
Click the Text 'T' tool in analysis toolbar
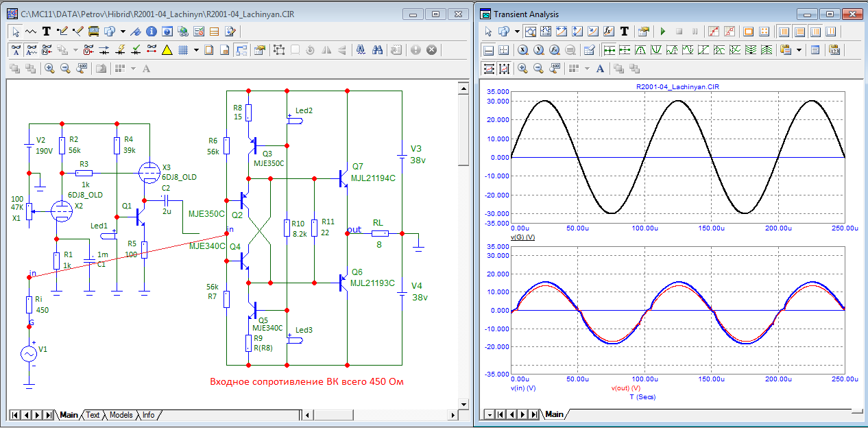click(625, 31)
